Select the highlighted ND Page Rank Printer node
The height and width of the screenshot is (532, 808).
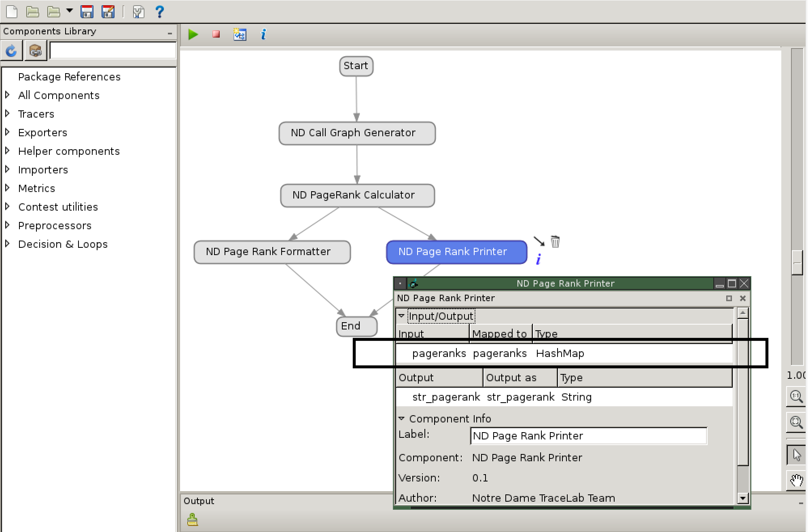[x=457, y=252]
